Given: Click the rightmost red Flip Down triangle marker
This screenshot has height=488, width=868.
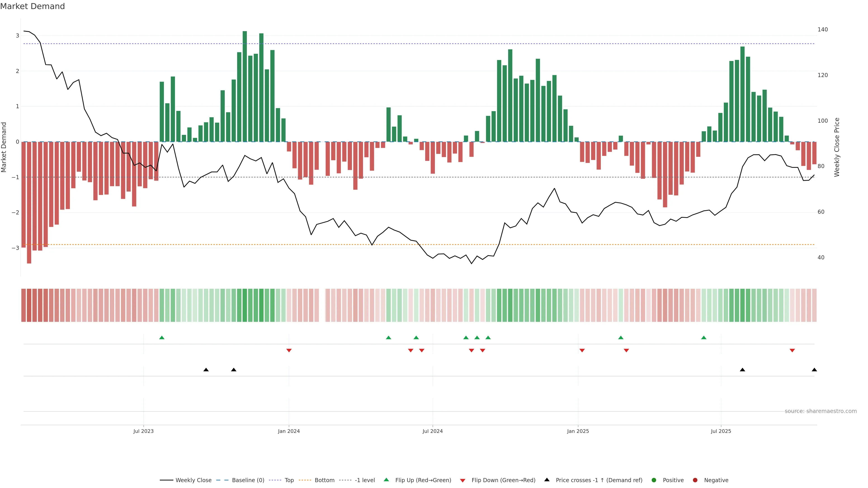Looking at the screenshot, I should click(792, 351).
